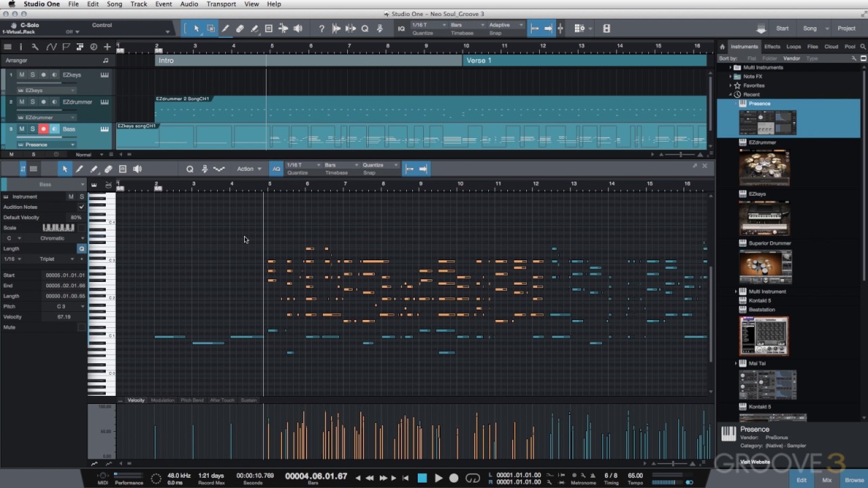
Task: Click the Default Velocity 80% value
Action: click(x=76, y=218)
